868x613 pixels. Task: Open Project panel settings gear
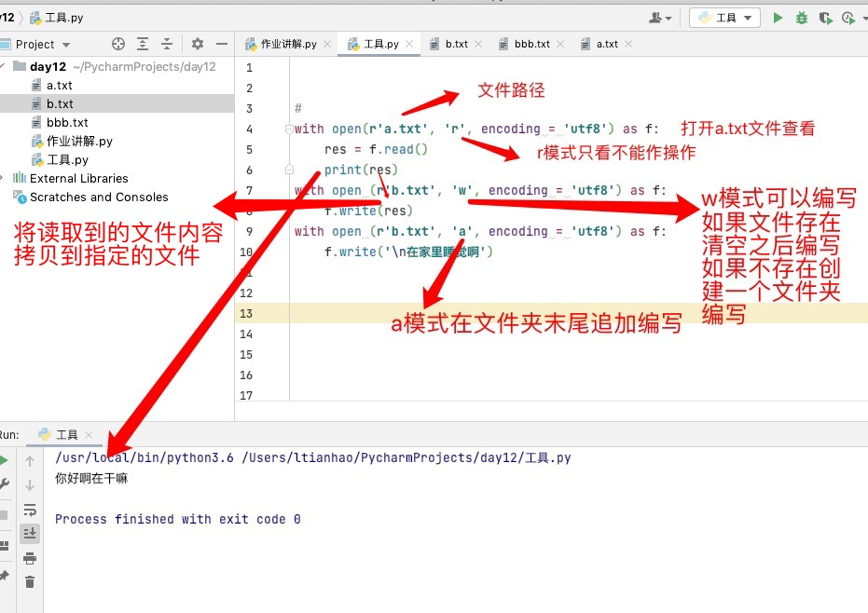[197, 44]
